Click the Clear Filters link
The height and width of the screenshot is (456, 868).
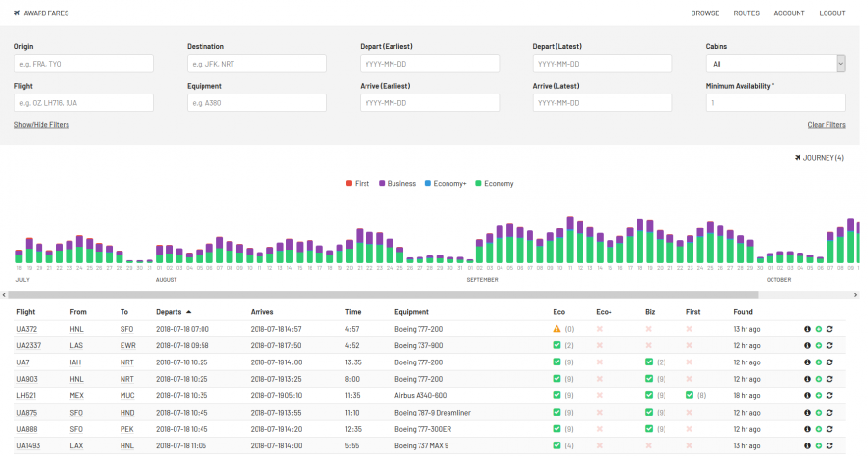[x=827, y=125]
